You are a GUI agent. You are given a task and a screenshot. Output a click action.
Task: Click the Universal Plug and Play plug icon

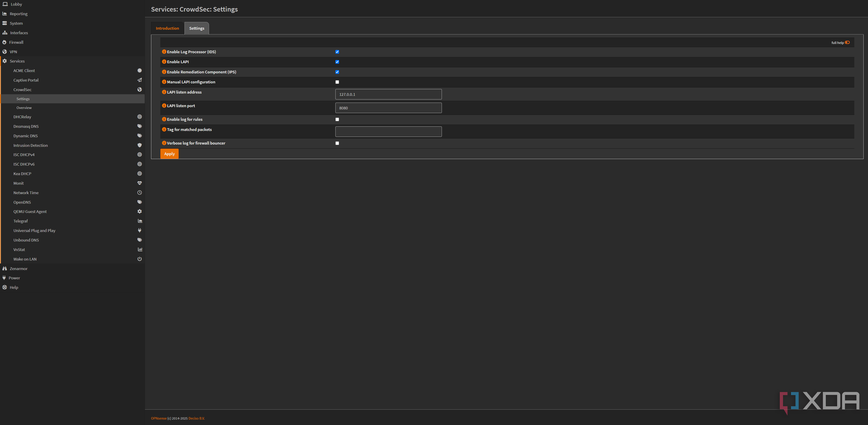(139, 230)
